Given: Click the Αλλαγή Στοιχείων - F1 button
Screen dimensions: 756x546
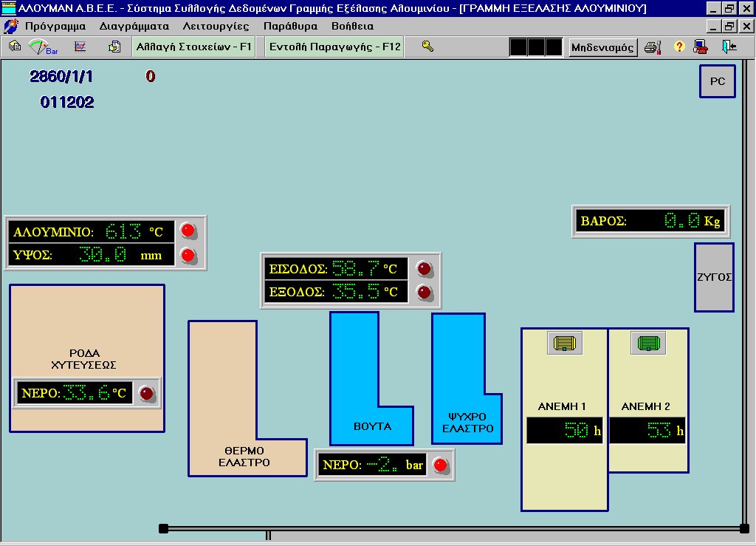Looking at the screenshot, I should click(x=194, y=47).
